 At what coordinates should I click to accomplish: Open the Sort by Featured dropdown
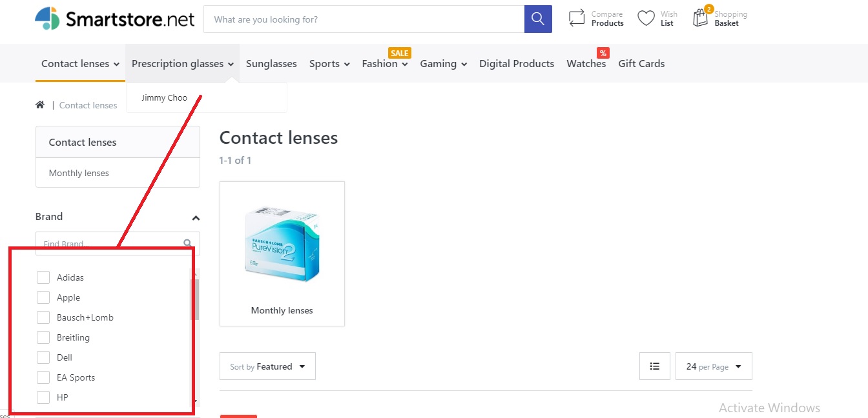267,366
